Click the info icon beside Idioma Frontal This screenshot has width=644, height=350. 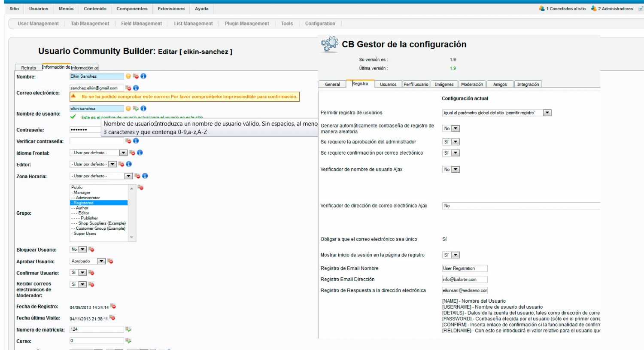(140, 152)
